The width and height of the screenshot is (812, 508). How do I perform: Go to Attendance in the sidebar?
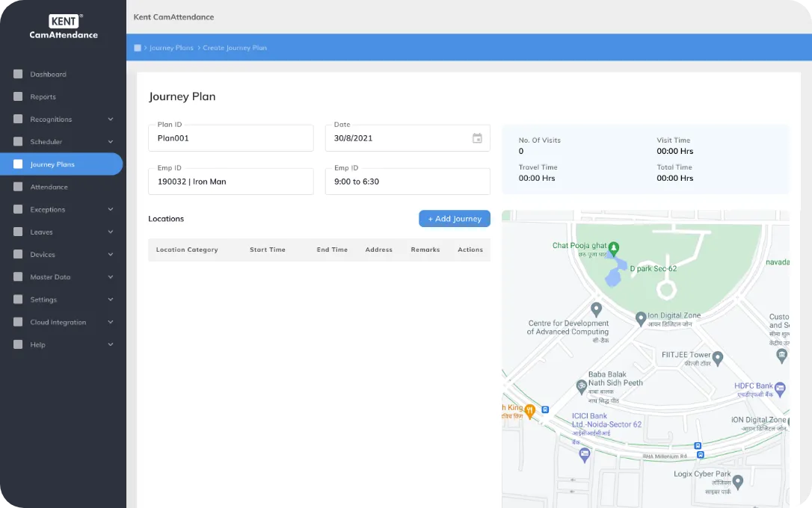[x=49, y=187]
